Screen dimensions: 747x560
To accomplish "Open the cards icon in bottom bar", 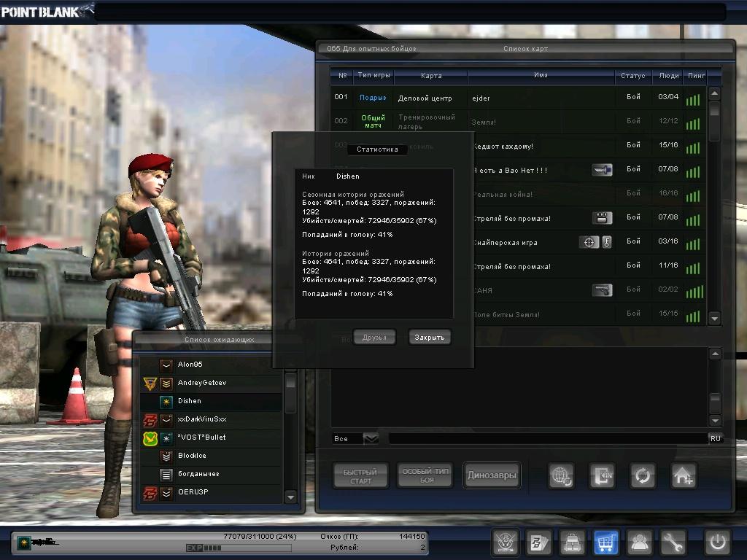I will click(539, 542).
